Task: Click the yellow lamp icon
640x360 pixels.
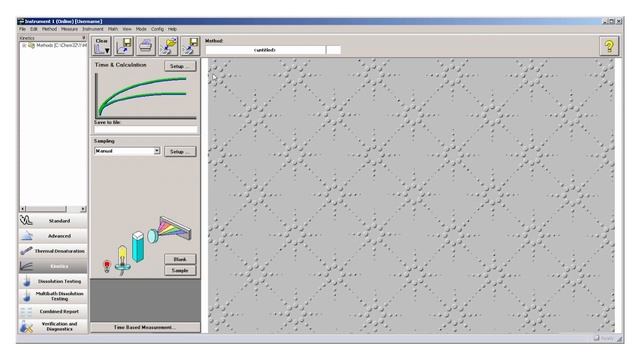Action: click(122, 260)
